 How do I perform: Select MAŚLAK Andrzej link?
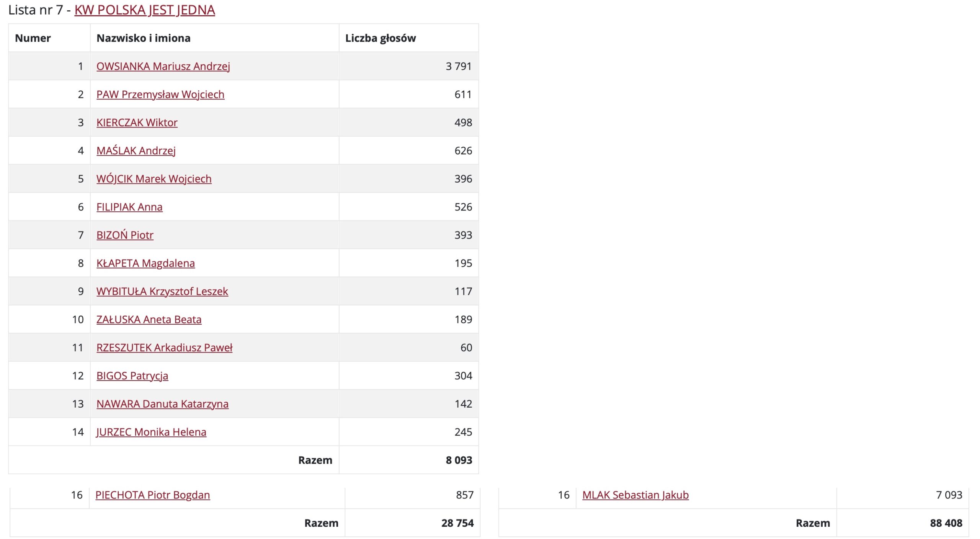136,150
